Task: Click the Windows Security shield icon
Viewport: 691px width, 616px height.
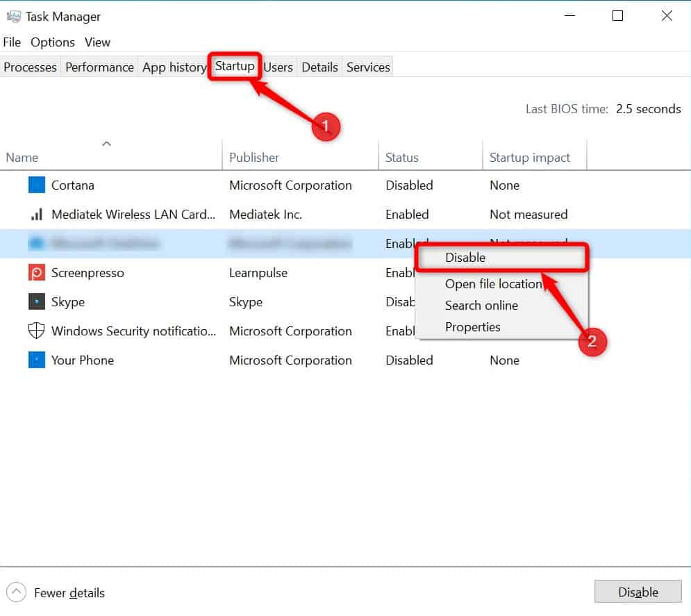Action: [x=37, y=331]
